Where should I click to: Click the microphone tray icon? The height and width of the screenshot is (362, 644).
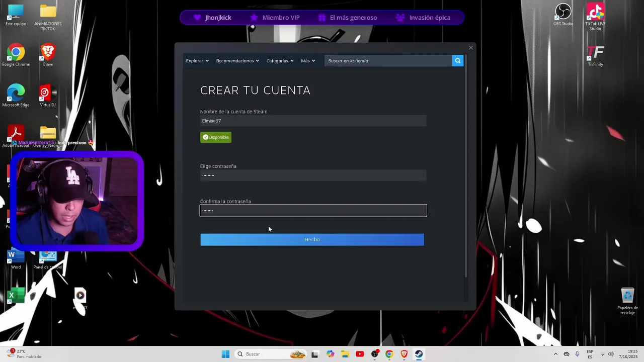(577, 354)
